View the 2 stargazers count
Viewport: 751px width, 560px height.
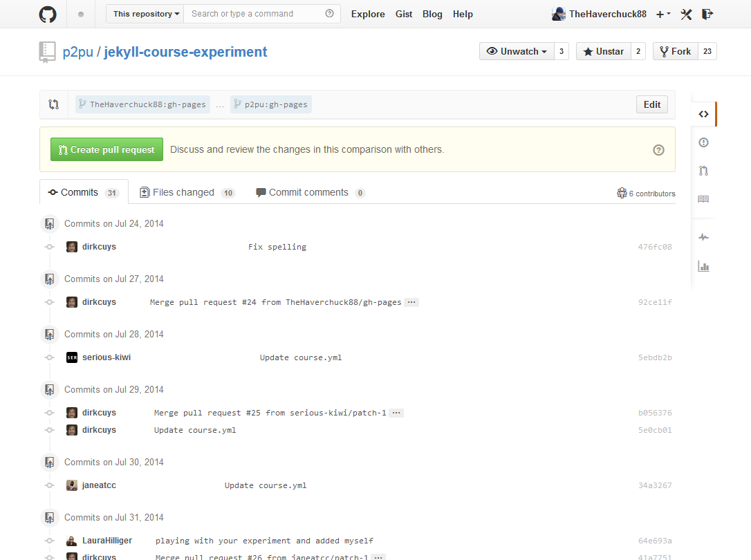pyautogui.click(x=638, y=51)
